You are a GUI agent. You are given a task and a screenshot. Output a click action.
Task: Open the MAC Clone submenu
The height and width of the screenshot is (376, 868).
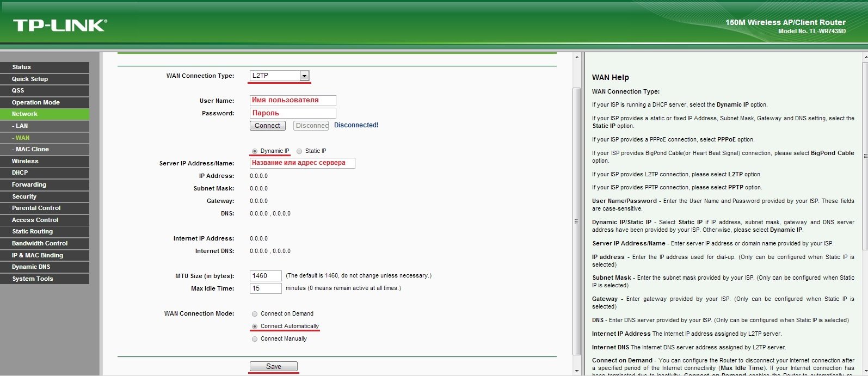(45, 149)
